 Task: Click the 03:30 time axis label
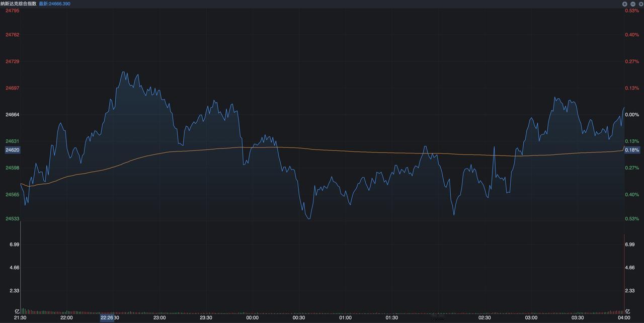tap(578, 318)
